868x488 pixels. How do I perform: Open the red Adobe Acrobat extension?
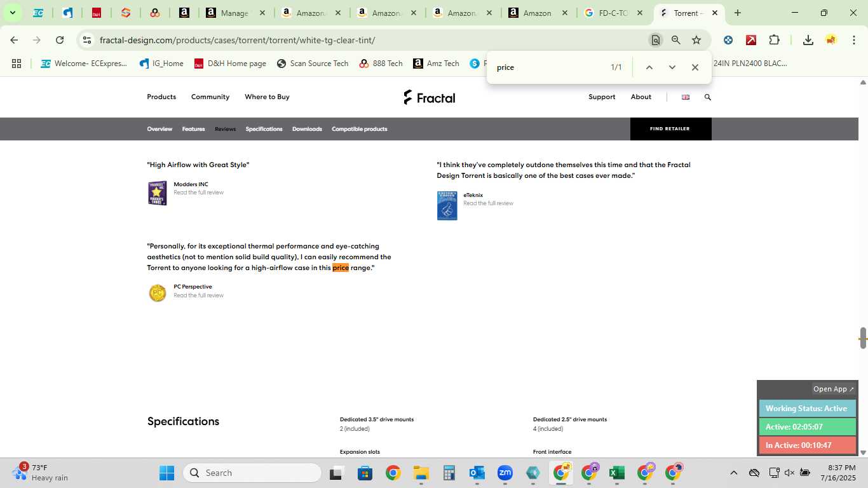click(751, 40)
